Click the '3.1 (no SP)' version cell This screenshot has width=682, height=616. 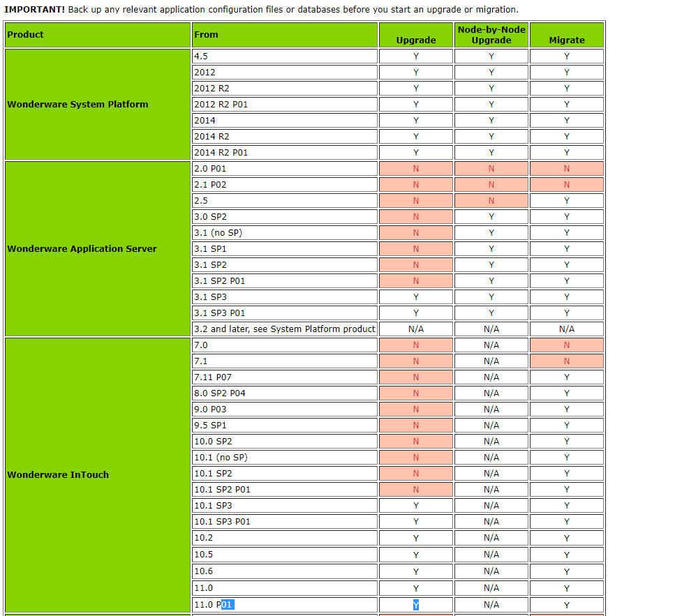(284, 233)
